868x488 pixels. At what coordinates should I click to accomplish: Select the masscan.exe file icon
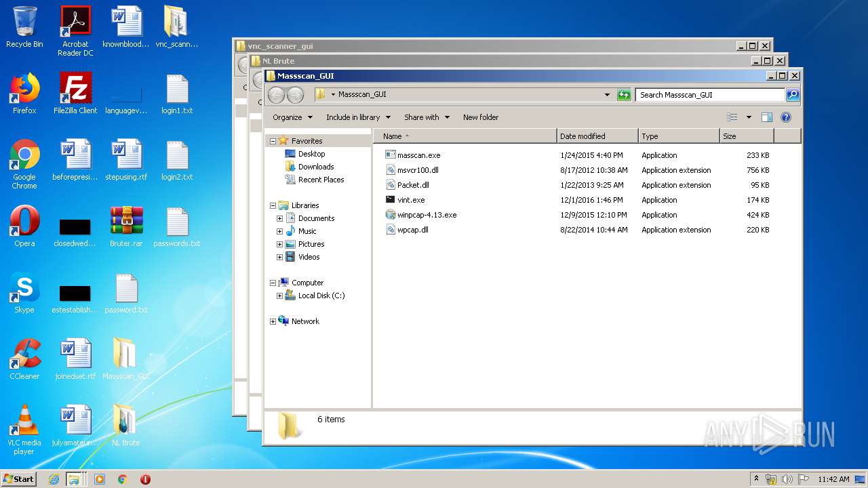[390, 155]
